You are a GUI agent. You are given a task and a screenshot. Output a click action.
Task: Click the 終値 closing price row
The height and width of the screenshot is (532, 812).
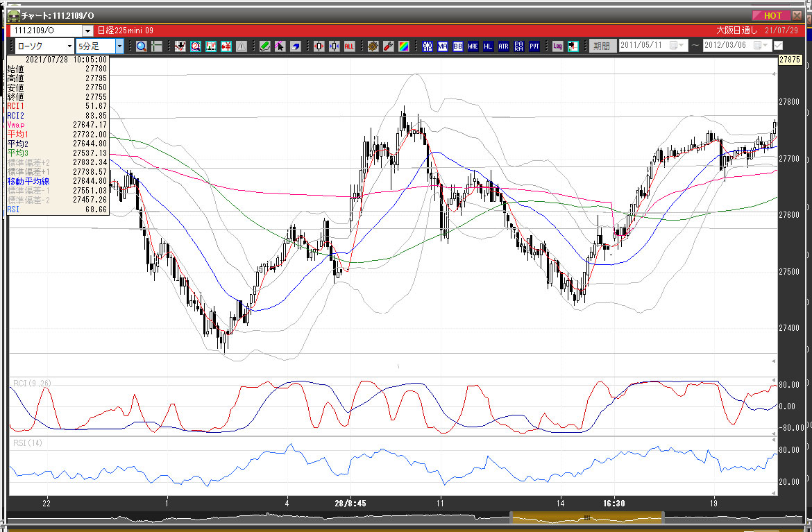click(57, 97)
